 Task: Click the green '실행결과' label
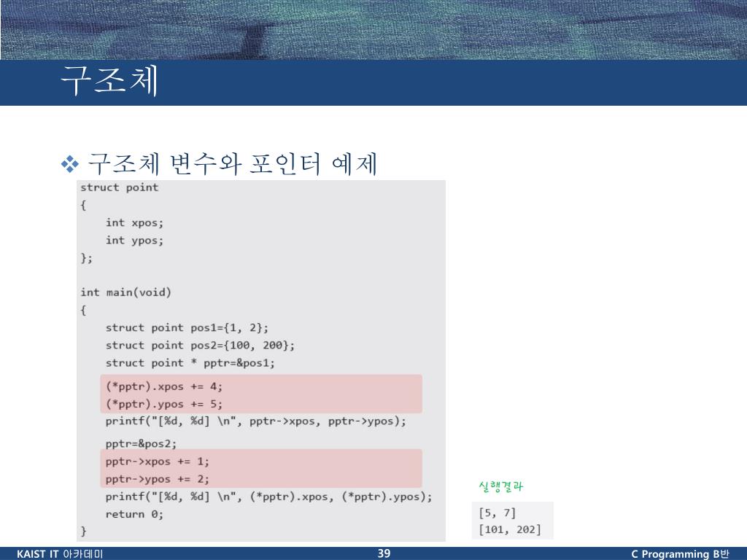coord(500,486)
